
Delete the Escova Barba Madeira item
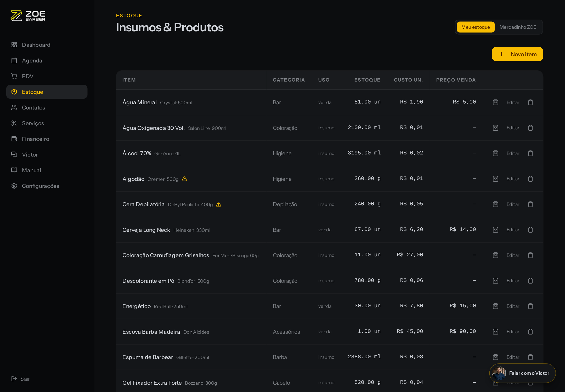coord(530,332)
